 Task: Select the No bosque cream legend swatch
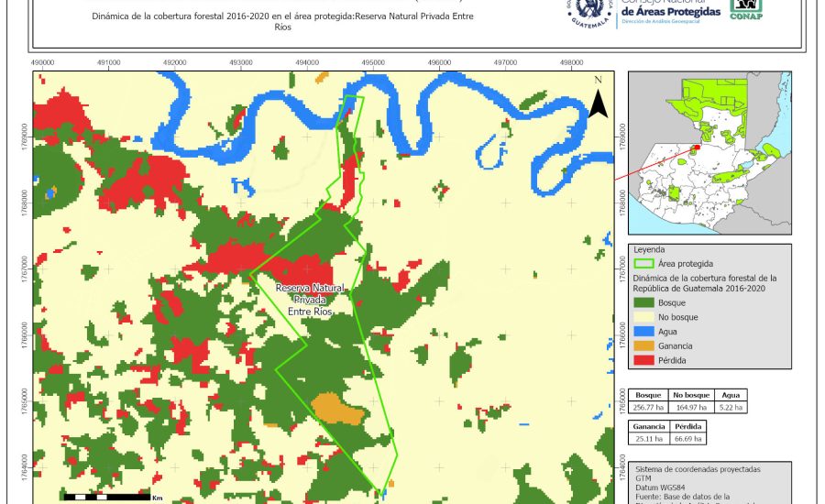pyautogui.click(x=643, y=317)
